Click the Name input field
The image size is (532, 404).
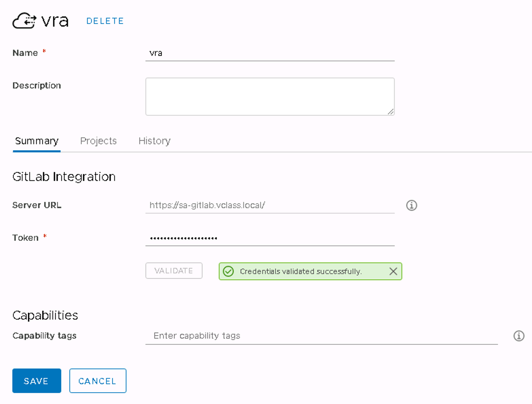tap(270, 53)
